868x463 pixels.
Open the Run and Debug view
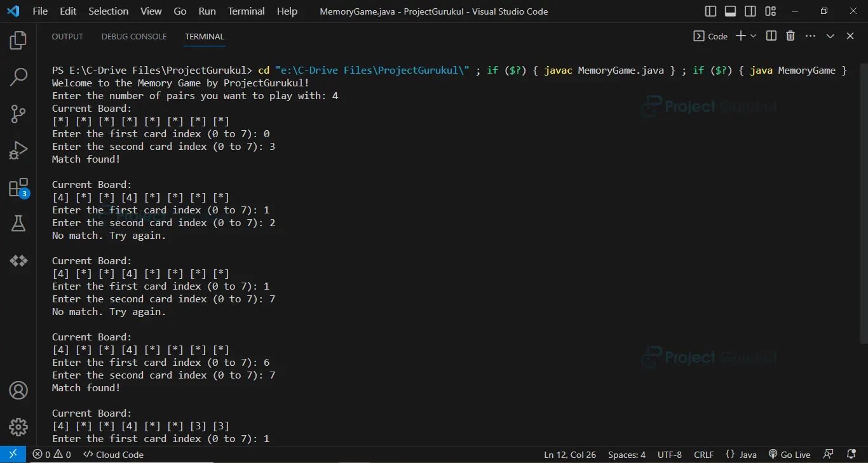point(18,151)
